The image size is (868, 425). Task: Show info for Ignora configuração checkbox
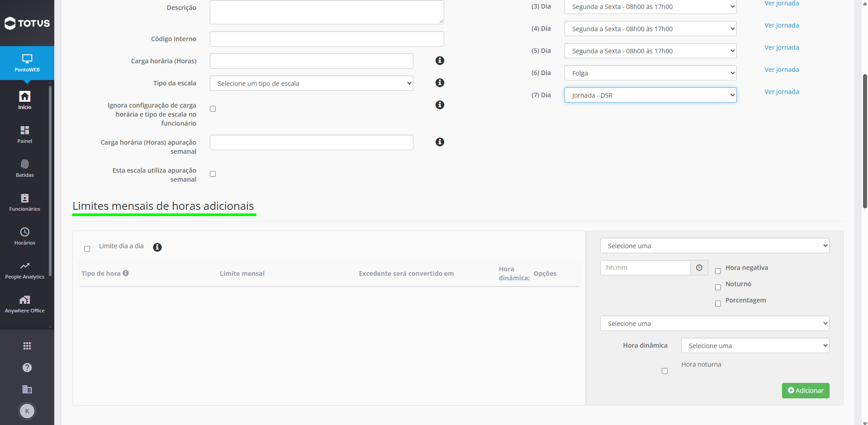click(440, 105)
